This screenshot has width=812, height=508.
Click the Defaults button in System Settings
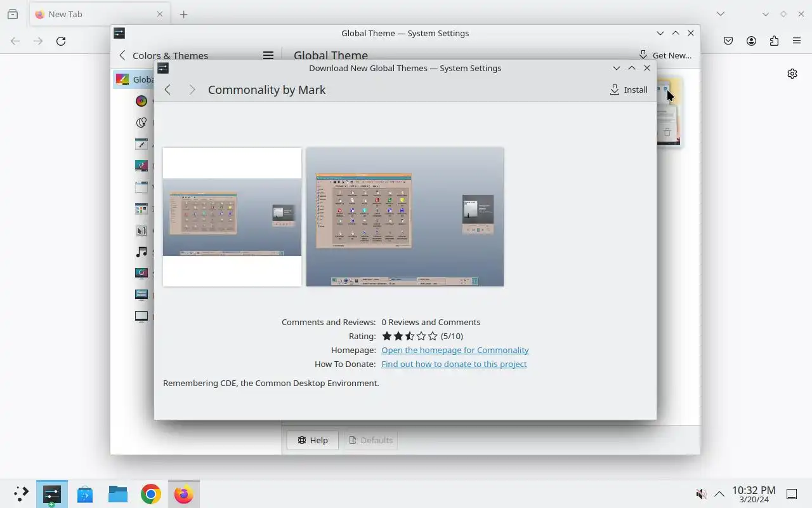coord(370,440)
